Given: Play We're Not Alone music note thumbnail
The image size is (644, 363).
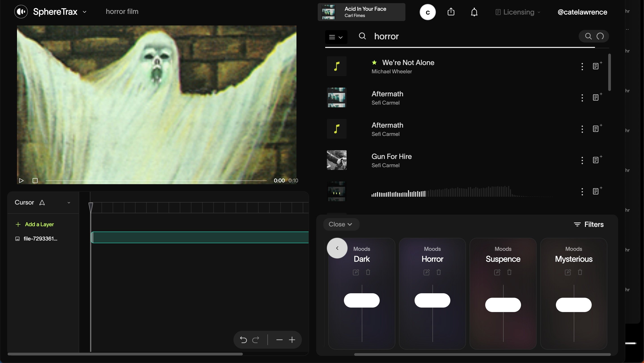Looking at the screenshot, I should 337,66.
